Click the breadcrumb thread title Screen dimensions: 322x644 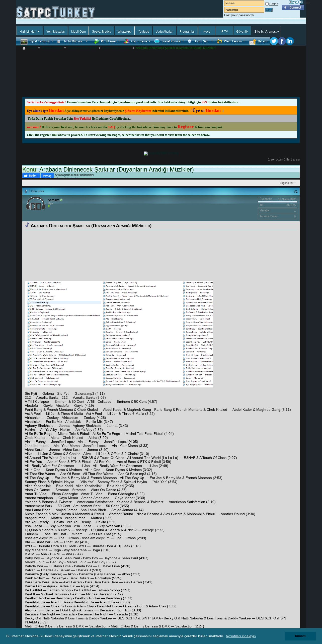tap(176, 48)
